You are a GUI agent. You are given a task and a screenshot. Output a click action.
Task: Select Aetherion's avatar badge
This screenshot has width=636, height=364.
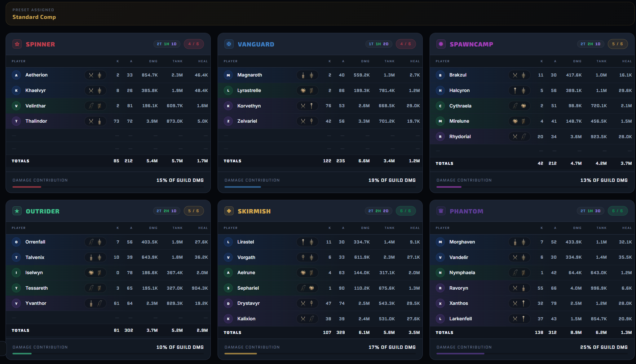16,75
